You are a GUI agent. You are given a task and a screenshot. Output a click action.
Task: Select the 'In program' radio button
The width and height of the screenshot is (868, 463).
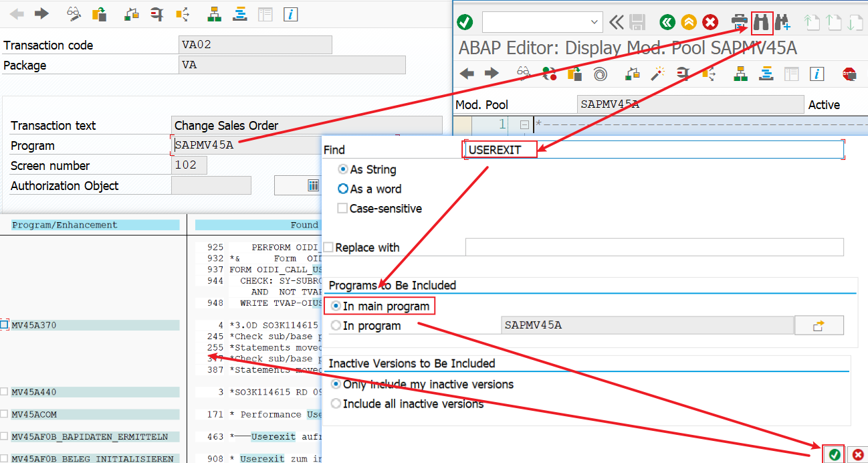tap(336, 326)
